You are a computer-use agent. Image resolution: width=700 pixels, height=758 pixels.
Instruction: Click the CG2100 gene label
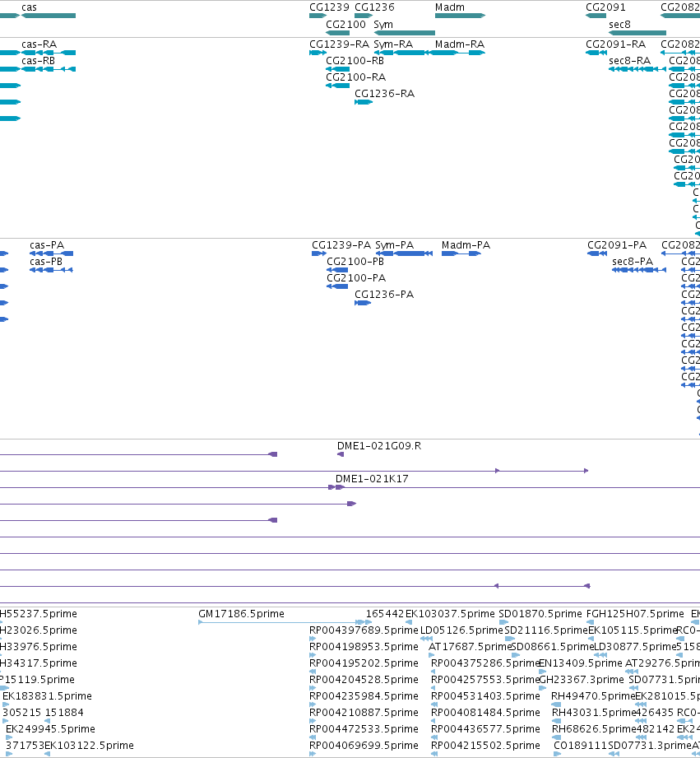346,25
